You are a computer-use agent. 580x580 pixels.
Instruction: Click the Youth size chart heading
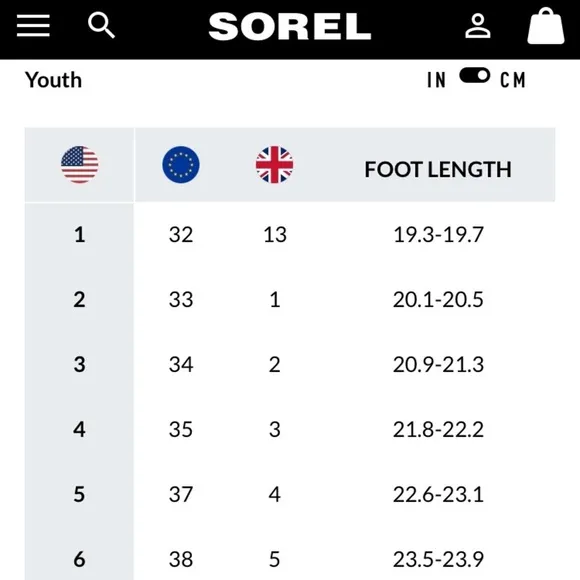click(53, 80)
